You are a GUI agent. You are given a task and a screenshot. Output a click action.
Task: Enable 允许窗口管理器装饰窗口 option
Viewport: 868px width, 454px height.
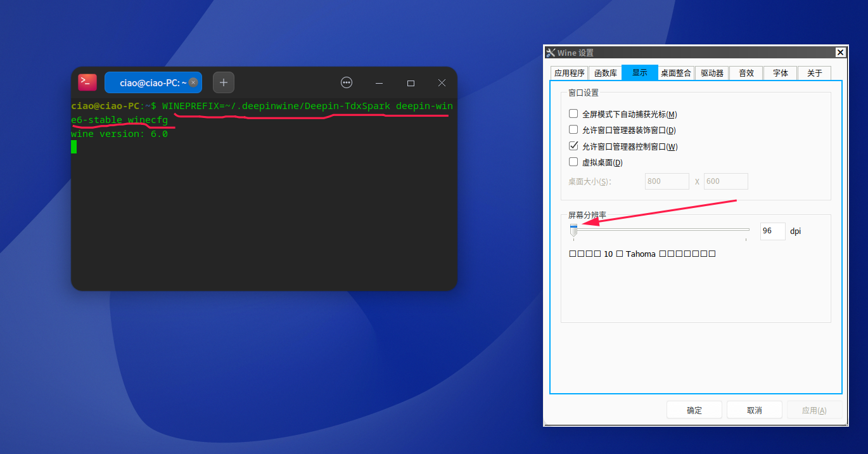(573, 129)
